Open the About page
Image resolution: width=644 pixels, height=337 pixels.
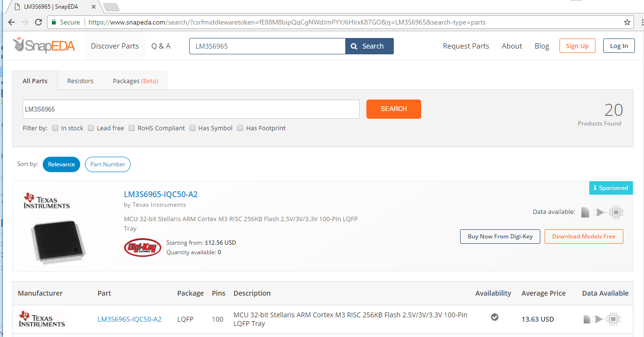tap(512, 46)
